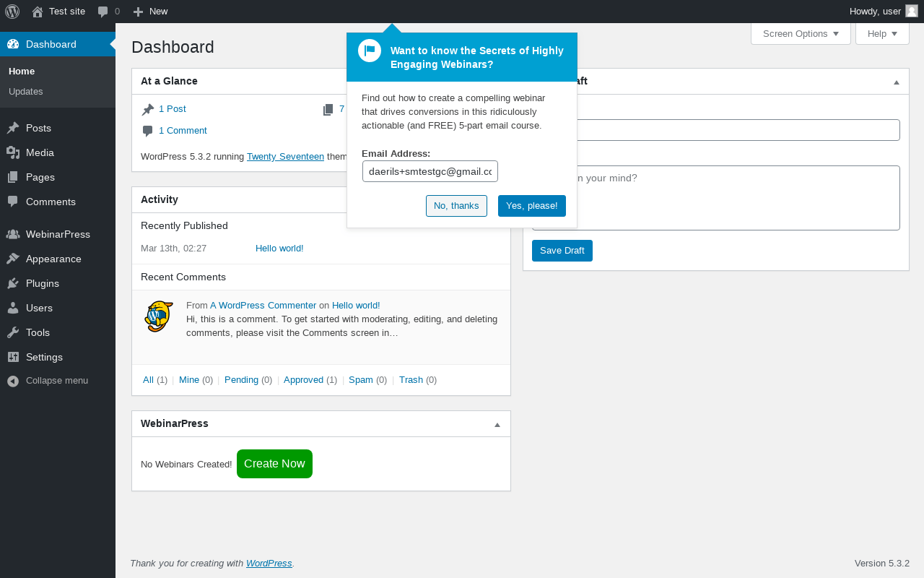Open the user avatar in admin bar
924x578 pixels.
coord(912,11)
